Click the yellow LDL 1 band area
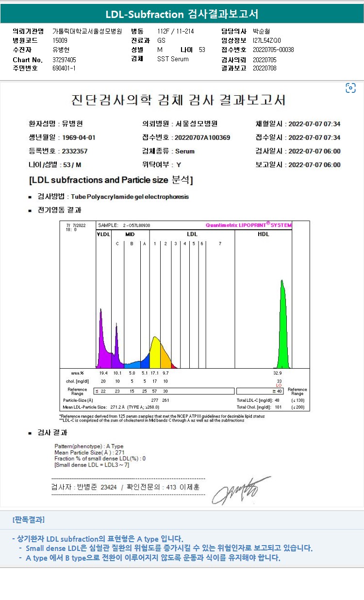Viewport: 364px width, 600px height. (155, 352)
